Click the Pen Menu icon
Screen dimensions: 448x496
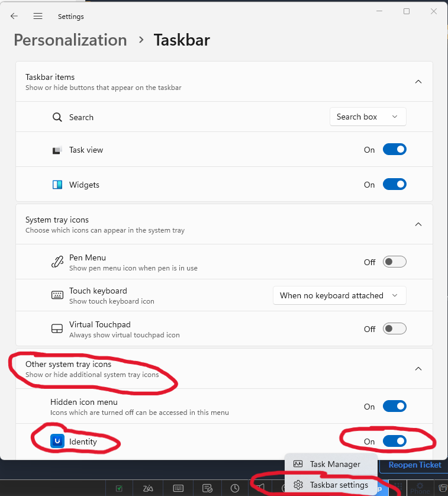[x=57, y=262]
